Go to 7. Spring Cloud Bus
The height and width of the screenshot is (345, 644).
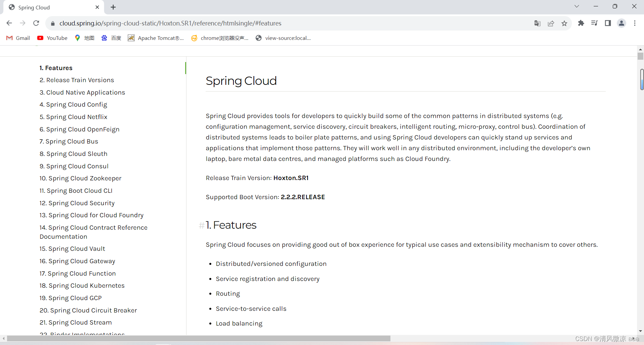(x=69, y=141)
